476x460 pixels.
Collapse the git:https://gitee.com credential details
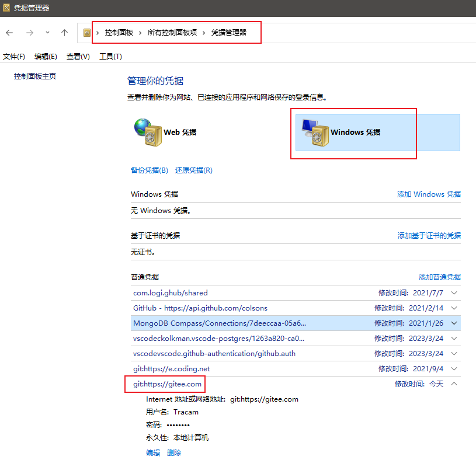[x=454, y=384]
